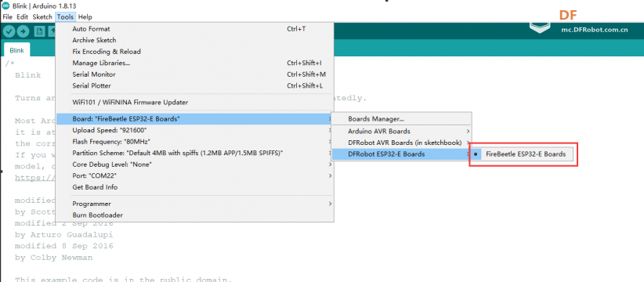This screenshot has width=644, height=282.
Task: Click the 'by Colby Newman' code line
Action: click(53, 258)
